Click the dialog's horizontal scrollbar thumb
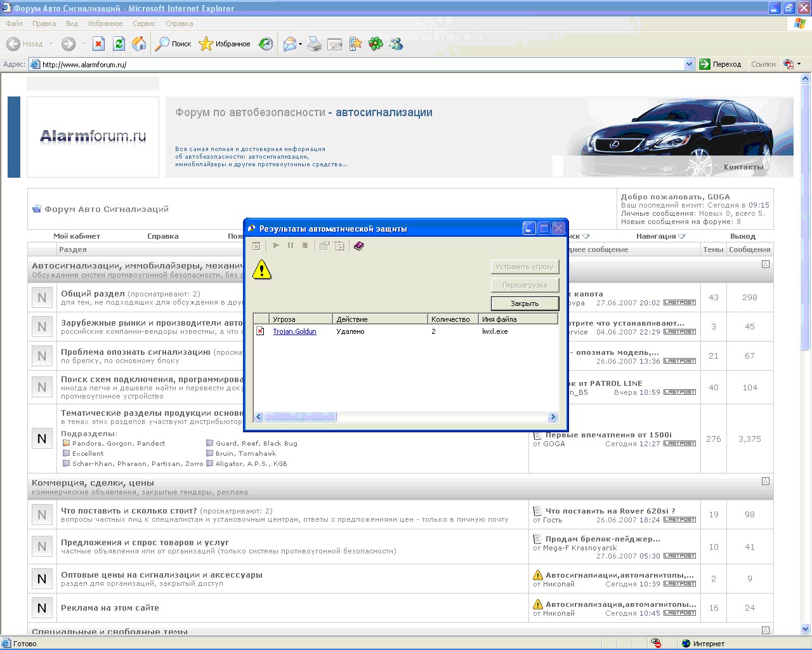The height and width of the screenshot is (650, 812). [x=300, y=416]
